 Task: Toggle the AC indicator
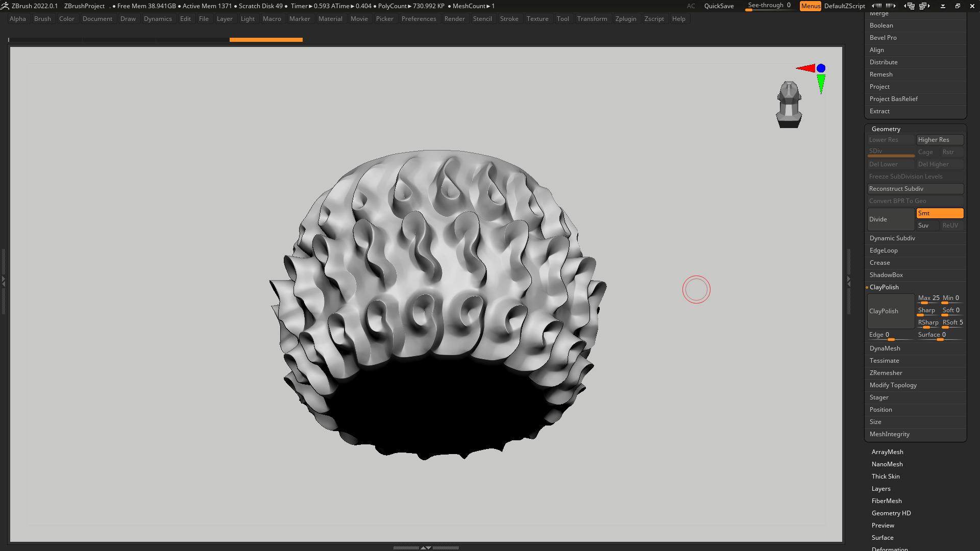(x=691, y=6)
